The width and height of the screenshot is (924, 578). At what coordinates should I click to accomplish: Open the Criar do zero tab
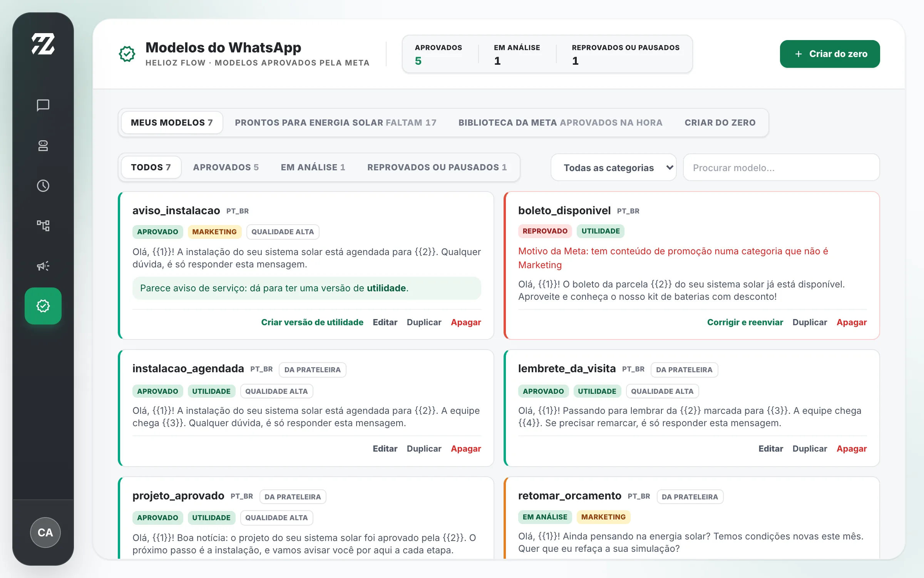tap(720, 123)
